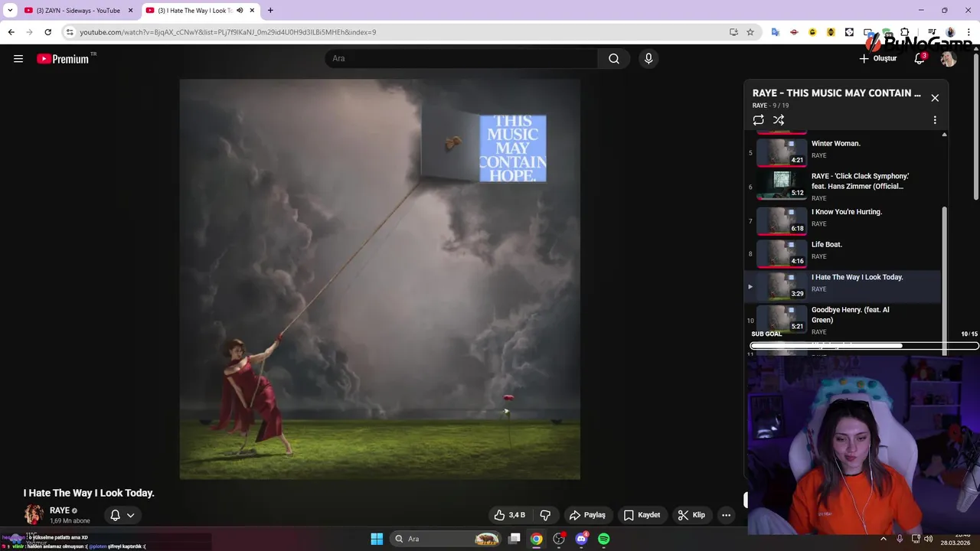Click the address bar URL

pyautogui.click(x=227, y=32)
